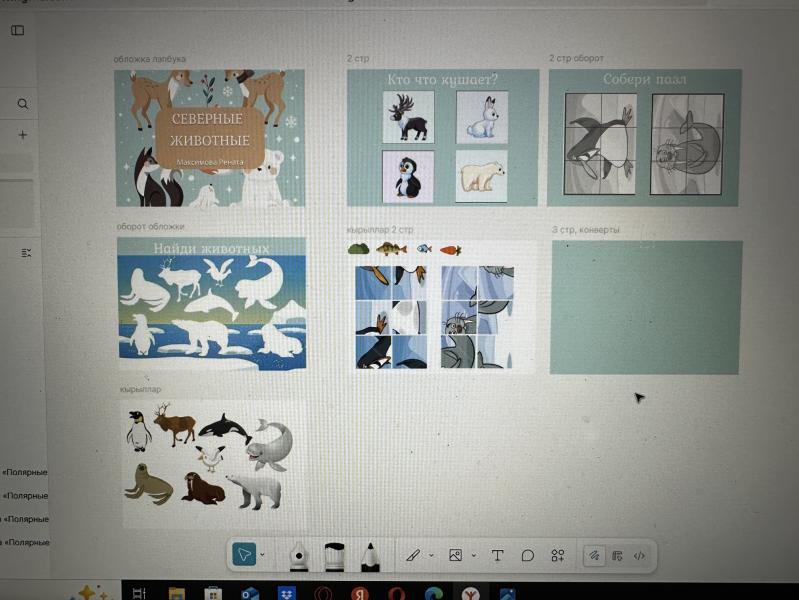Switch to Draw mode toggle

tap(594, 555)
